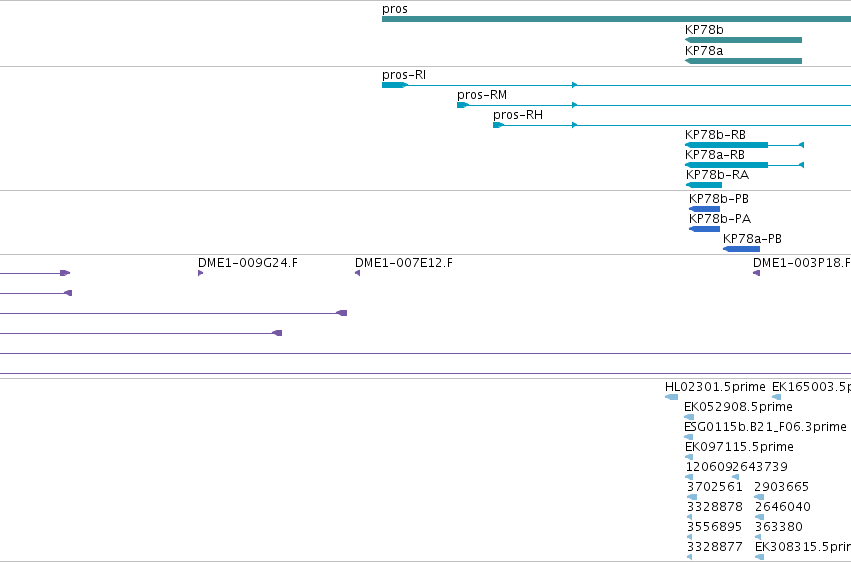Image resolution: width=851 pixels, height=562 pixels.
Task: Select the KP78a gene feature
Action: (744, 61)
